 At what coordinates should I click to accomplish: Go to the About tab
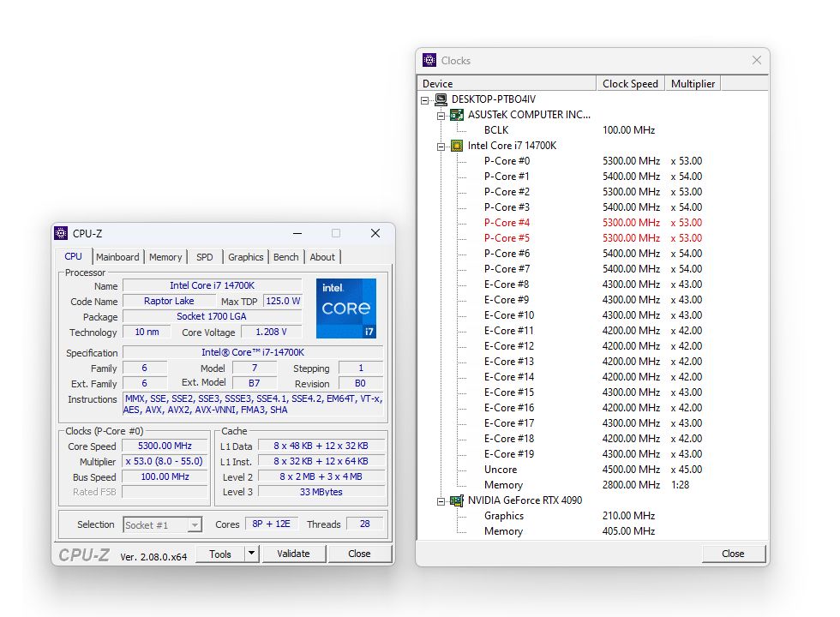322,257
